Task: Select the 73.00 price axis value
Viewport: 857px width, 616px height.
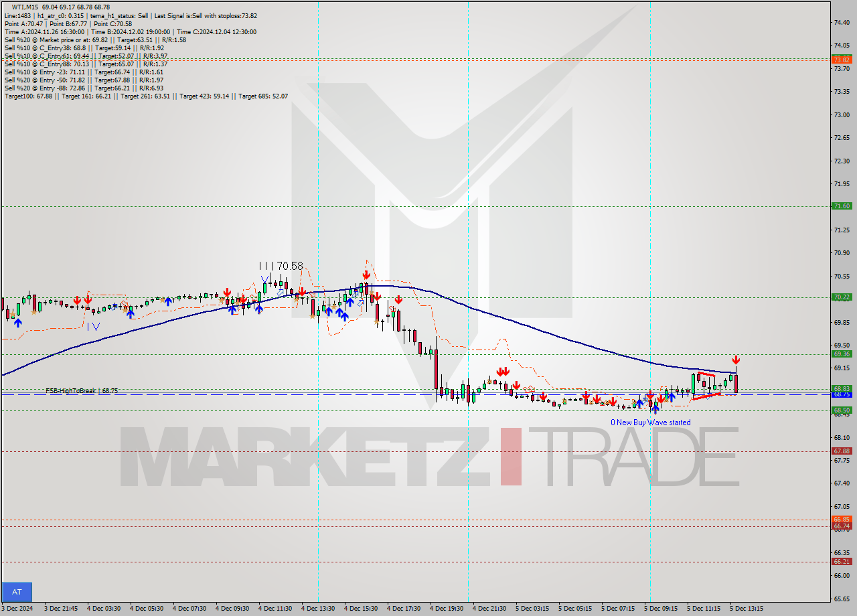Action: tap(842, 114)
